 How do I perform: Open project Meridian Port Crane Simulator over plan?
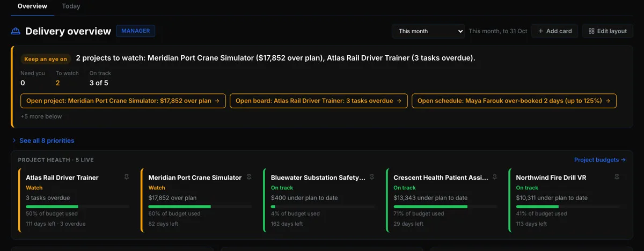[x=123, y=101]
